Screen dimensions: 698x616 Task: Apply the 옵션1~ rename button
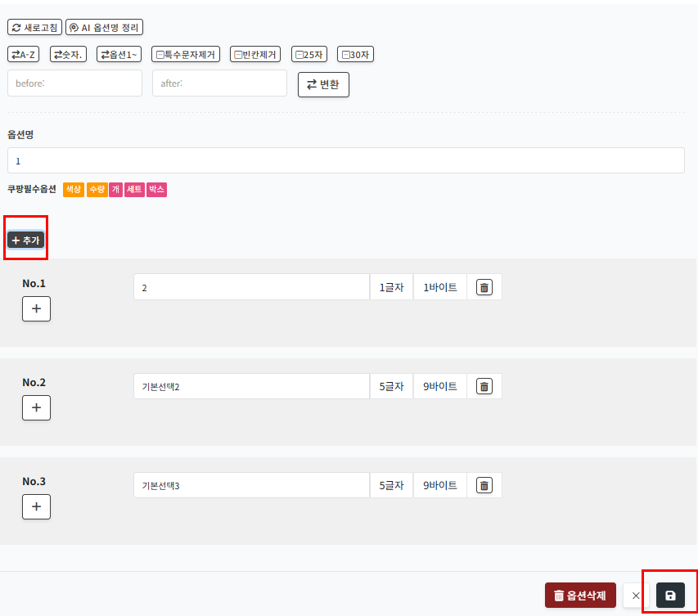pos(119,54)
